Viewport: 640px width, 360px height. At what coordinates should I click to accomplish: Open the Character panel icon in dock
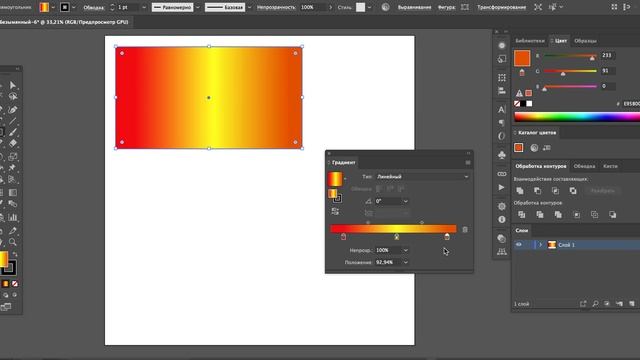(x=502, y=109)
